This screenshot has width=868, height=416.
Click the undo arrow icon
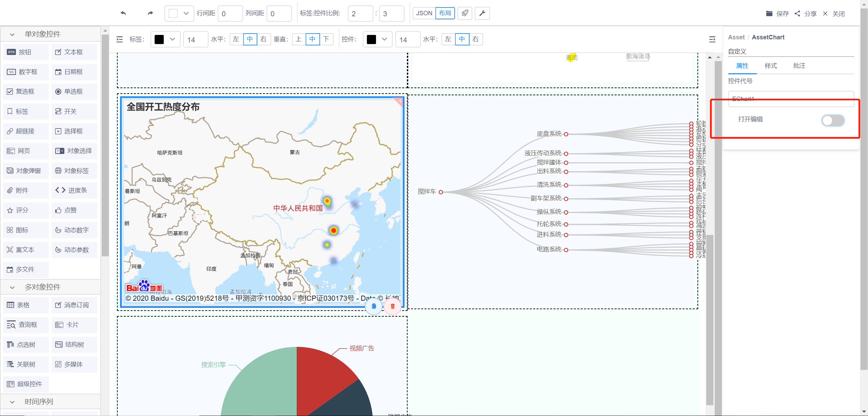123,13
